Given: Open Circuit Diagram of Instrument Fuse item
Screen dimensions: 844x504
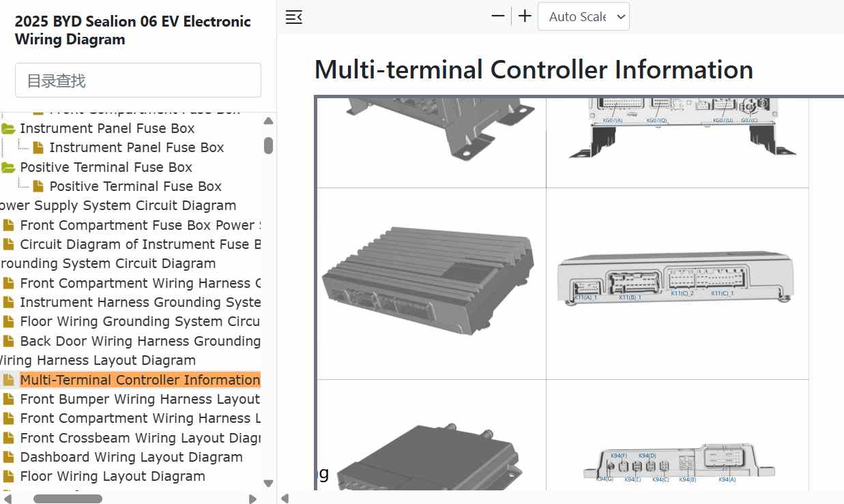Looking at the screenshot, I should tap(140, 244).
